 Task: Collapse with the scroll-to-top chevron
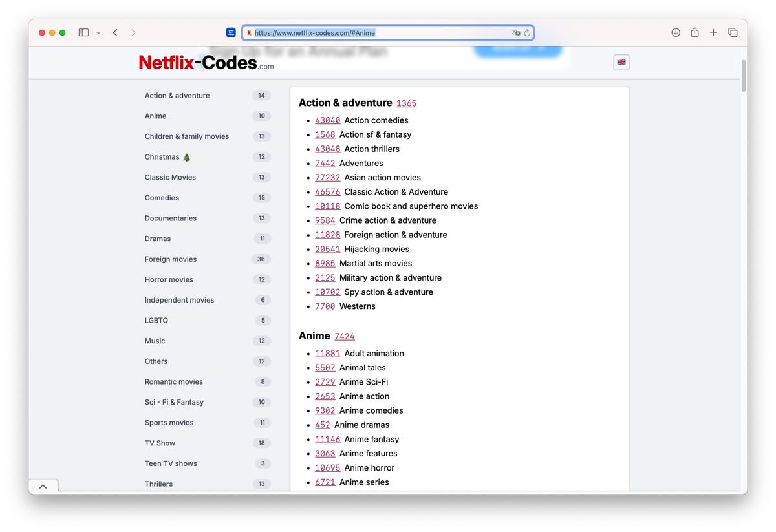click(x=43, y=485)
